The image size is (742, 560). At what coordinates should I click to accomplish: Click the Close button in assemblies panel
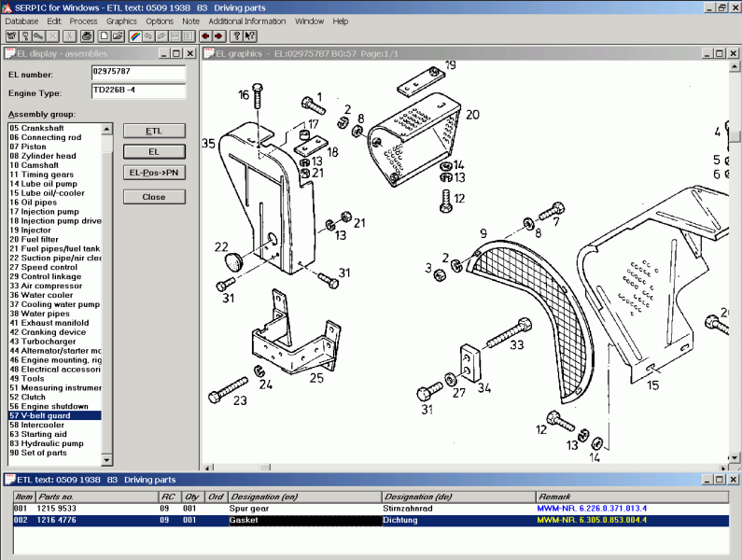click(154, 197)
